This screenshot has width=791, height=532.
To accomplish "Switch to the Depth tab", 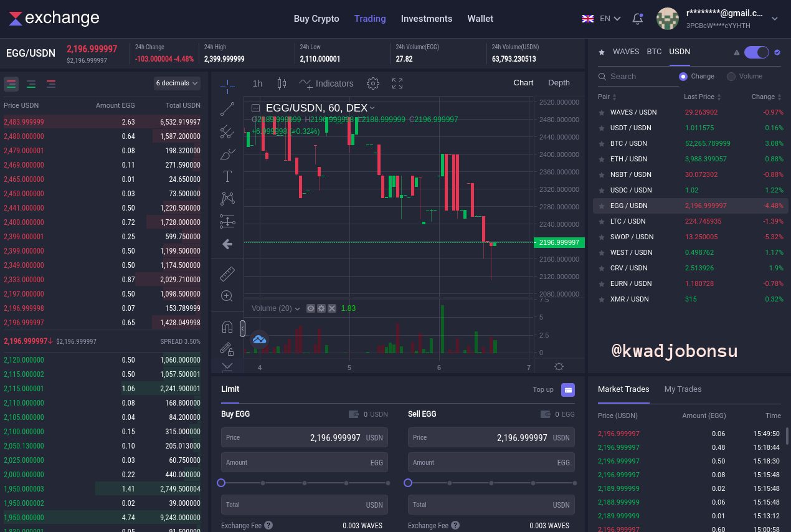I will click(559, 83).
